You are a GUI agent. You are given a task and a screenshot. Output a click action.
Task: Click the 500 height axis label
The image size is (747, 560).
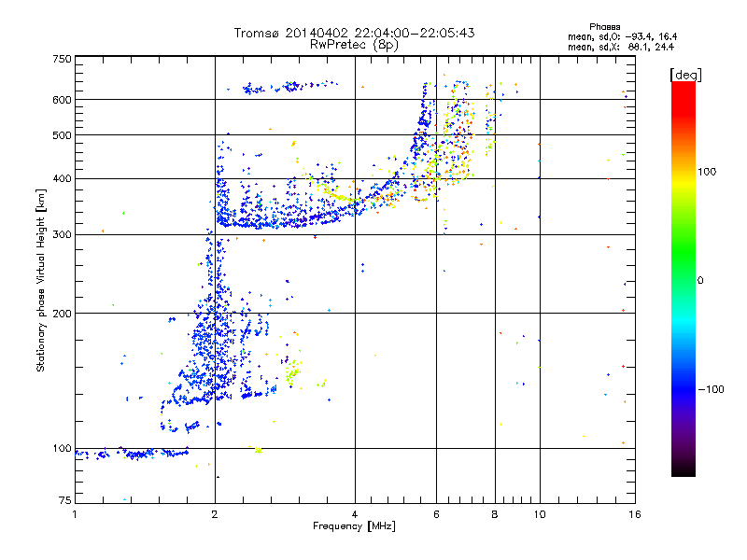point(62,135)
